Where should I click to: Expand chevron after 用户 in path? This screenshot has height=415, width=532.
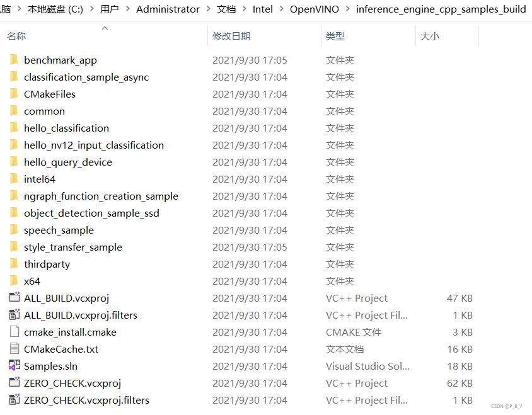tap(127, 9)
